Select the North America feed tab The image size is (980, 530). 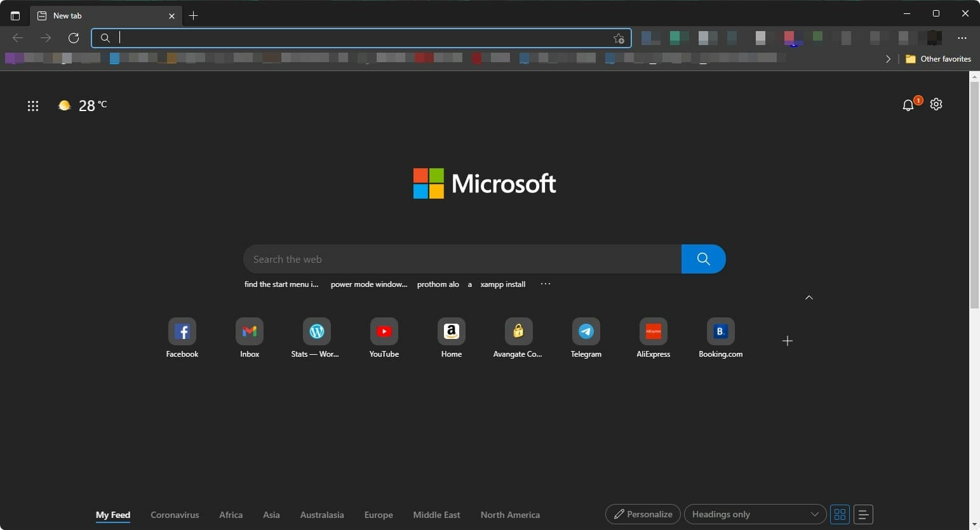pyautogui.click(x=510, y=515)
